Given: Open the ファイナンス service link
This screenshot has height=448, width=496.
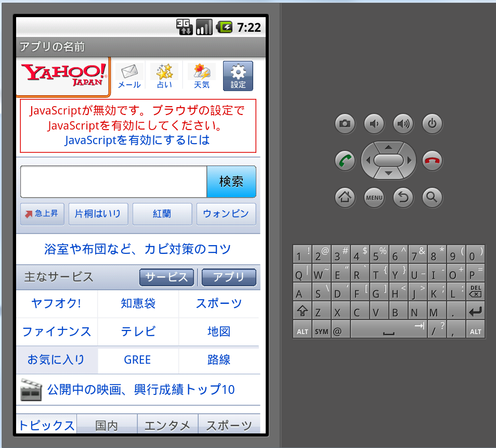Looking at the screenshot, I should pyautogui.click(x=57, y=332).
